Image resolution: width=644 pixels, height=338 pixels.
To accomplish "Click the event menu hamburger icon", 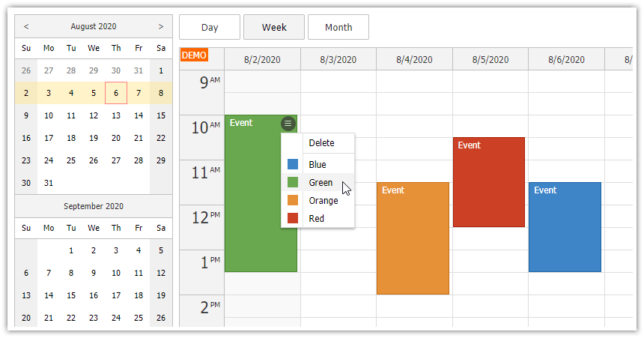I will pyautogui.click(x=288, y=123).
